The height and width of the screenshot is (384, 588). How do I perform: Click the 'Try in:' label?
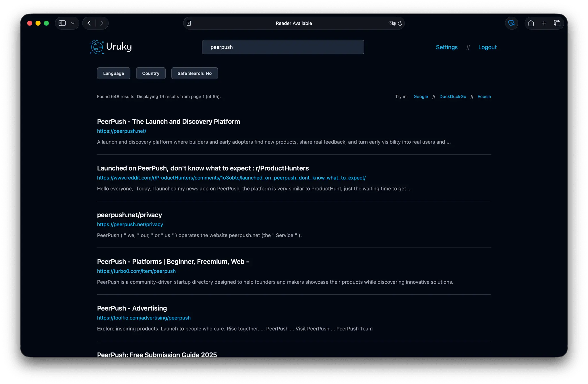pos(401,96)
